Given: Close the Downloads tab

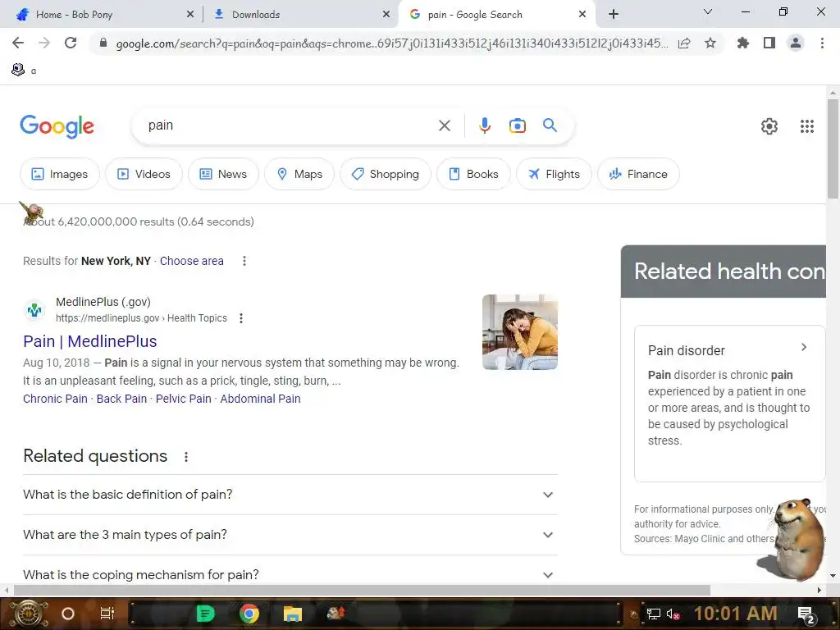Looking at the screenshot, I should click(x=386, y=15).
